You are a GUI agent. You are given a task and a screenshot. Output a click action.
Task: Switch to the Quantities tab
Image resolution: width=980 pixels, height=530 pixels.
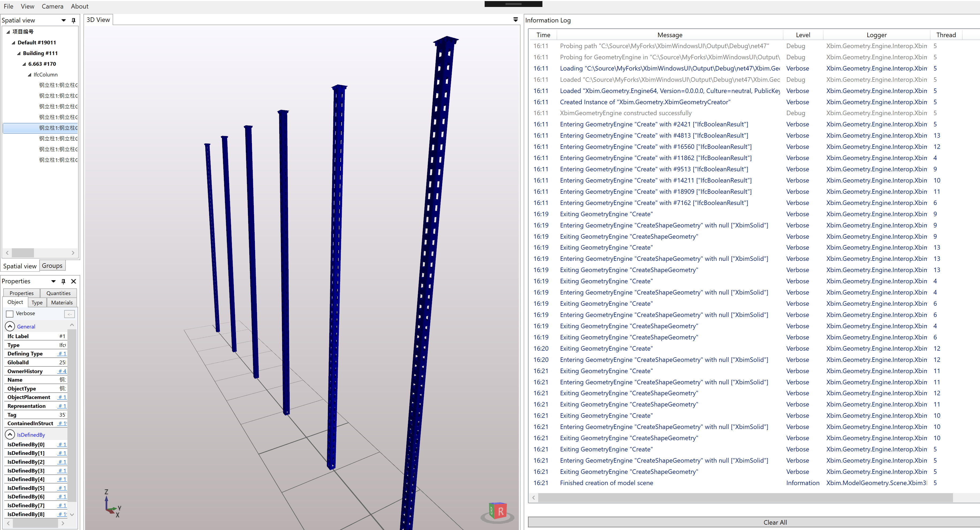[58, 293]
